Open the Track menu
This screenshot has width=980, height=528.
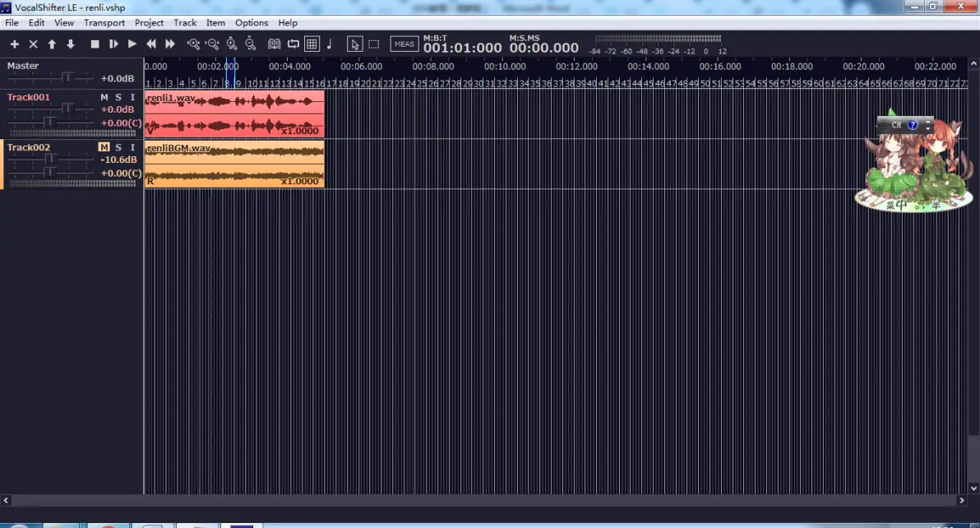pyautogui.click(x=185, y=22)
